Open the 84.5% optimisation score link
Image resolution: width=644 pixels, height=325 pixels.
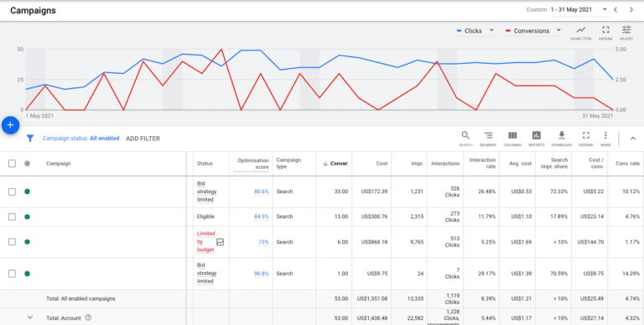(x=262, y=217)
